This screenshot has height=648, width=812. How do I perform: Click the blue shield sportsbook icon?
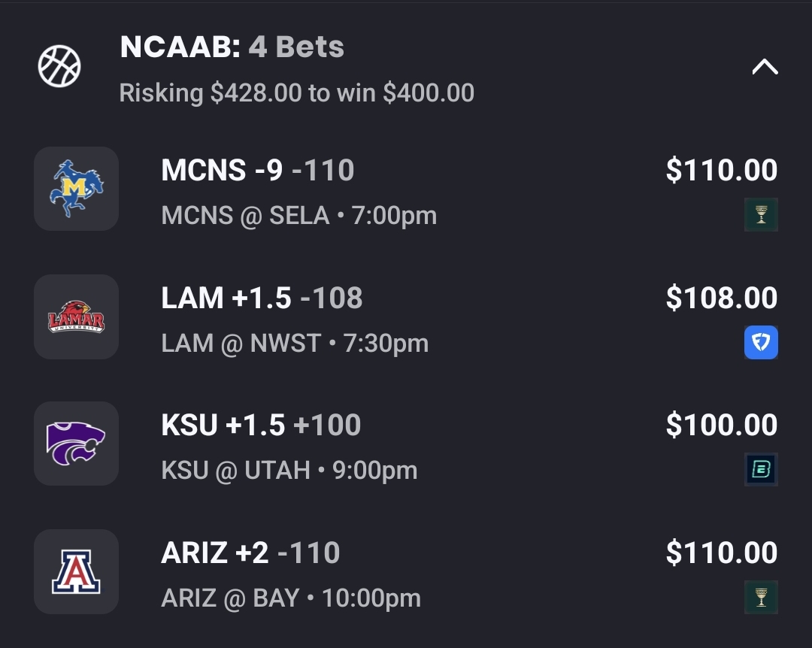tap(761, 343)
